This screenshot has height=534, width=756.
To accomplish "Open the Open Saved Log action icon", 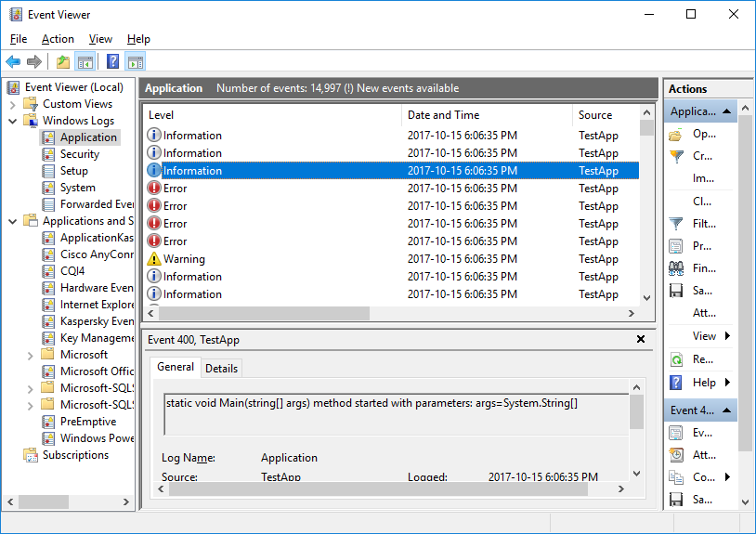I will click(676, 135).
